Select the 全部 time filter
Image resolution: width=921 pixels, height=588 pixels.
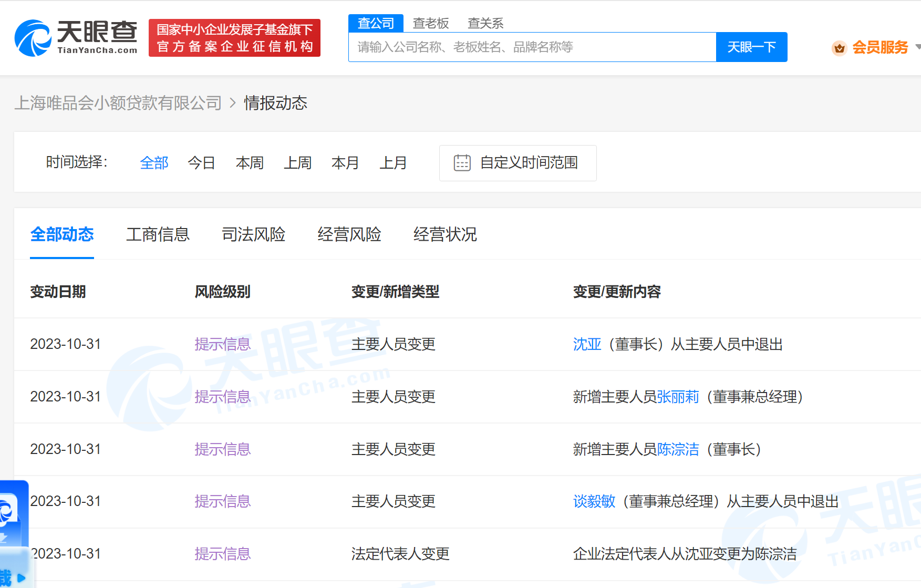tap(154, 163)
